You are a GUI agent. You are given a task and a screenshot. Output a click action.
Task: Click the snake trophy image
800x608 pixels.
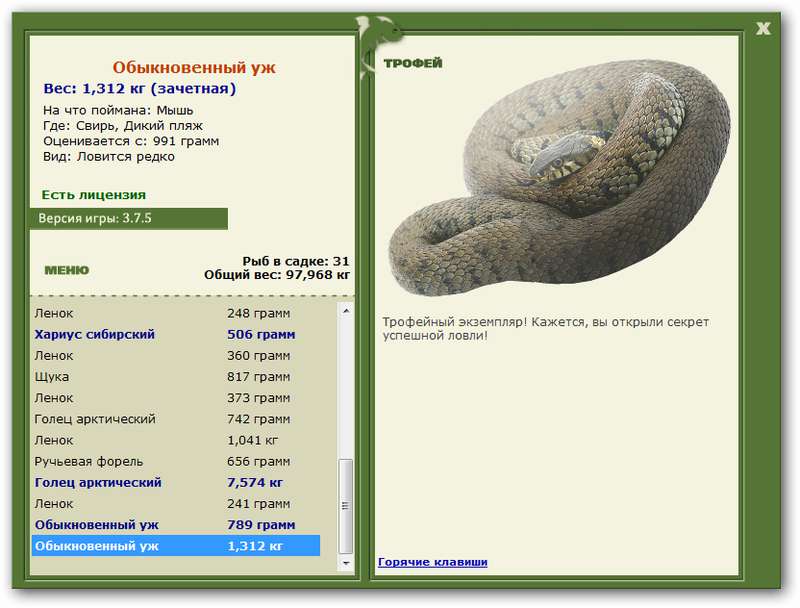point(560,178)
